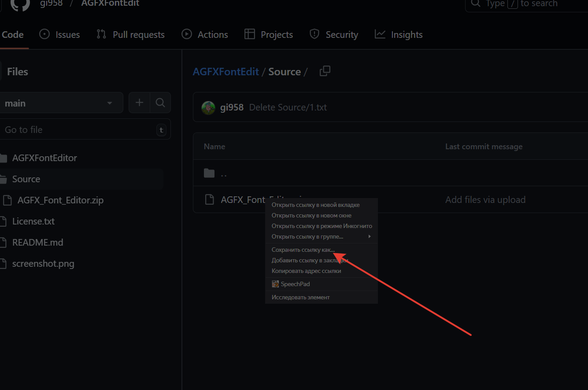Open the Add files via upload commit
Screen dimensions: 588x390
point(485,200)
